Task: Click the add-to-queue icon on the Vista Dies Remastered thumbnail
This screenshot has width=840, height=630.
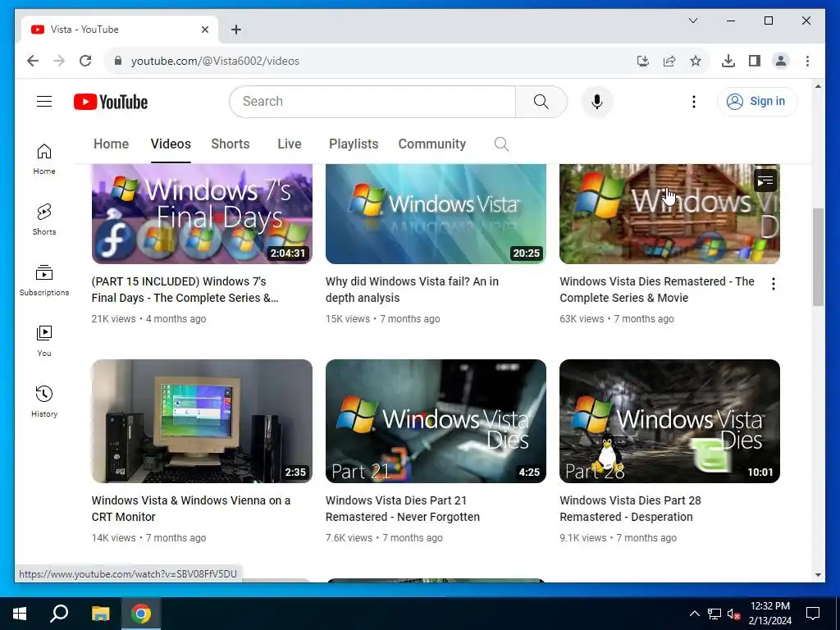Action: click(x=765, y=180)
